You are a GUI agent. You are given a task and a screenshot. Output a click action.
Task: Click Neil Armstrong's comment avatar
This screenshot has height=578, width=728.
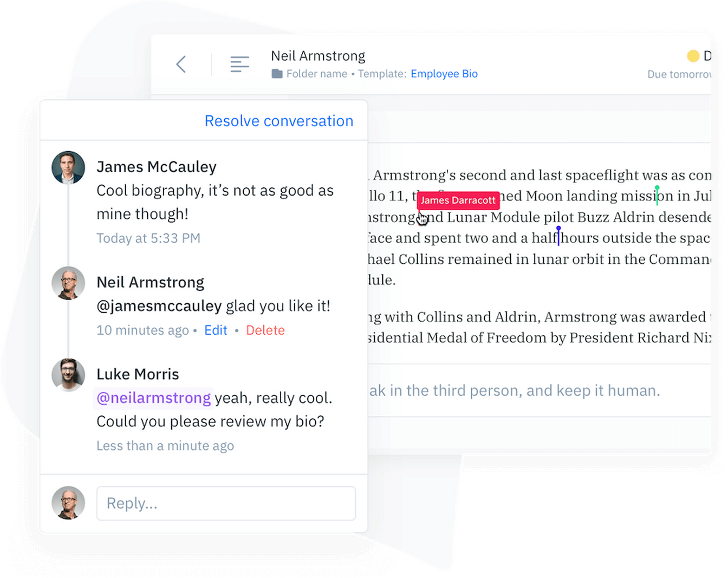[x=68, y=283]
